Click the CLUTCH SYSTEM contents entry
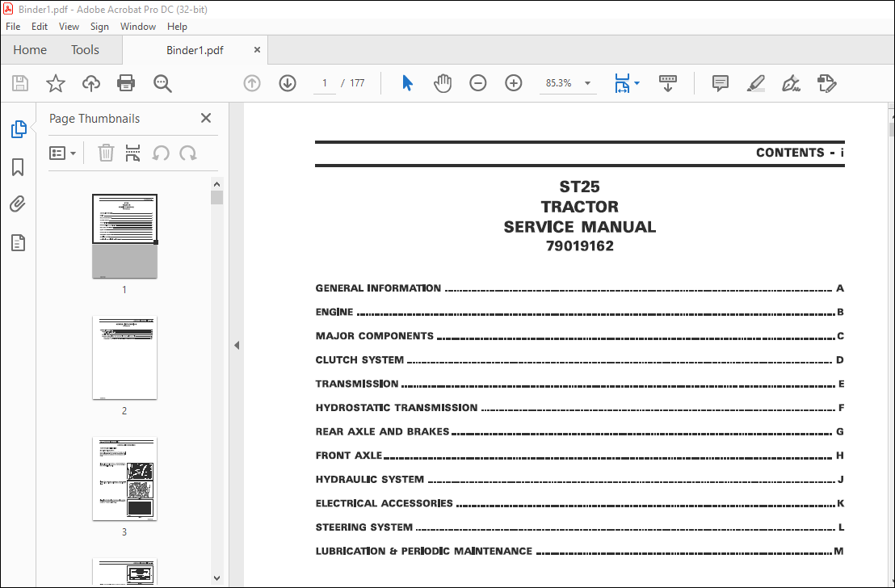Screen dimensions: 895x588 coord(579,360)
